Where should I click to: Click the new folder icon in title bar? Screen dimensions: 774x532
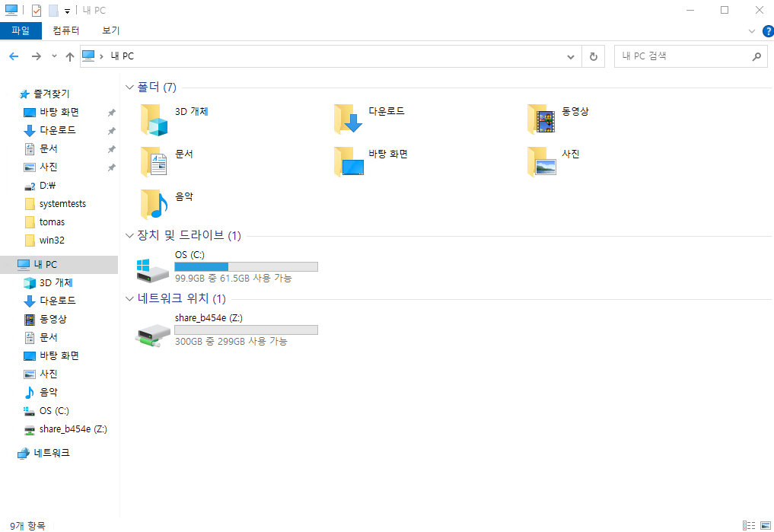53,11
